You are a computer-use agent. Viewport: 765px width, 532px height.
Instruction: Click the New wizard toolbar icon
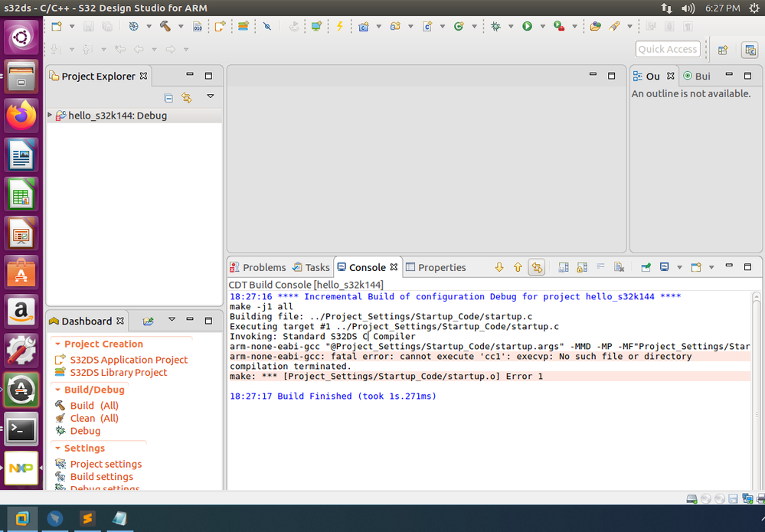pyautogui.click(x=57, y=26)
